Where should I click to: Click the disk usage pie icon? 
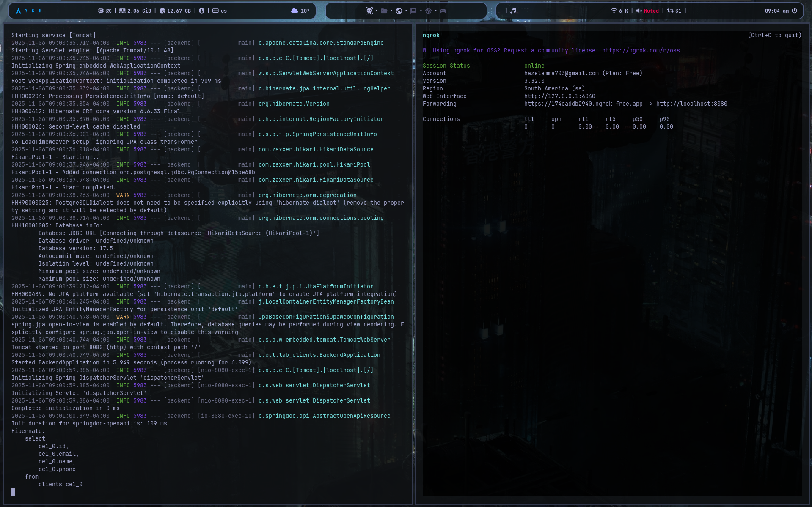coord(162,11)
